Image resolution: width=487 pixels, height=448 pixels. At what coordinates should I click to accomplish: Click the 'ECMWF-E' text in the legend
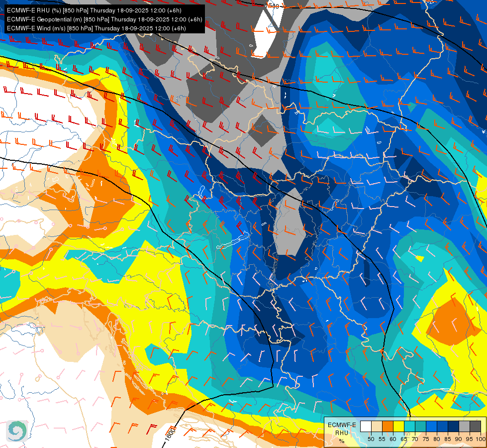click(342, 425)
